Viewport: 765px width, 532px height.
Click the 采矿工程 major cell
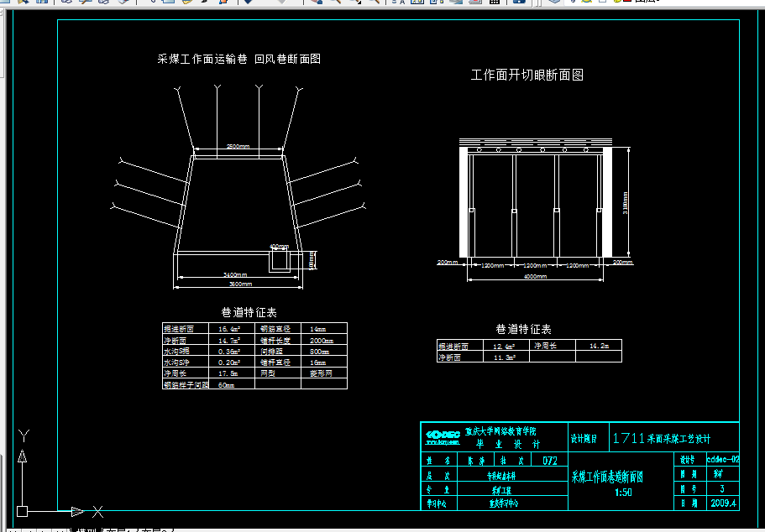click(502, 489)
